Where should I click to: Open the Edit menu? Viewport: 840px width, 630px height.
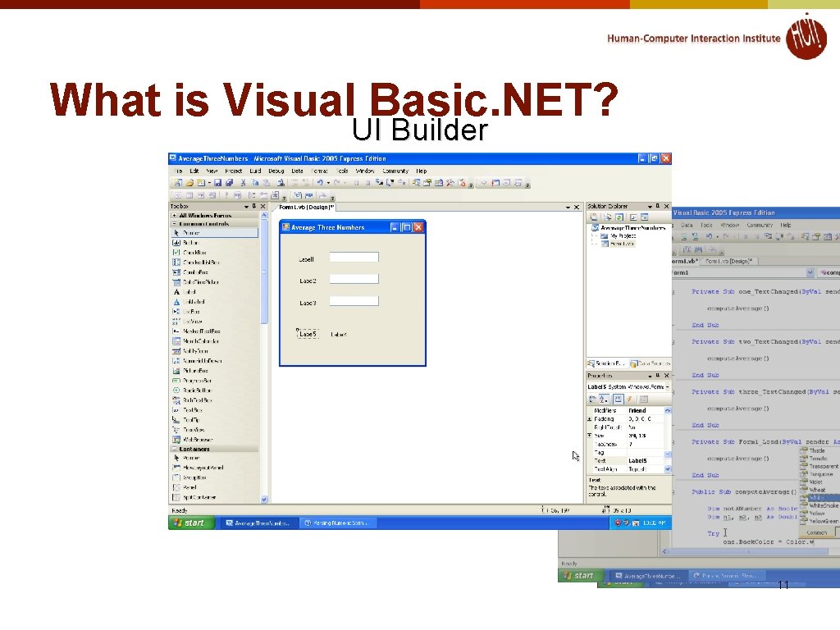click(x=194, y=171)
